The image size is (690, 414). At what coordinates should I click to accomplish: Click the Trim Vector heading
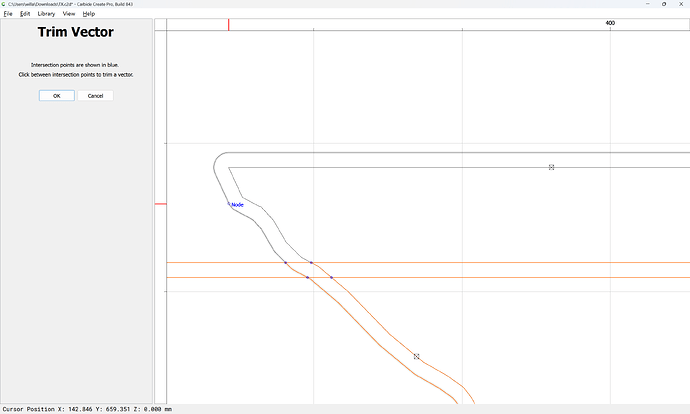point(76,32)
